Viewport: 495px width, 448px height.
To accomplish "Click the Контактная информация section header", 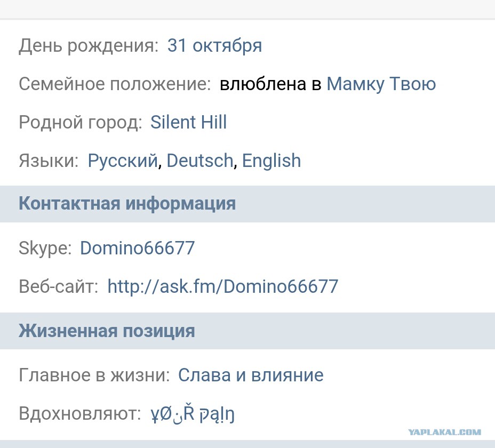I will [127, 204].
